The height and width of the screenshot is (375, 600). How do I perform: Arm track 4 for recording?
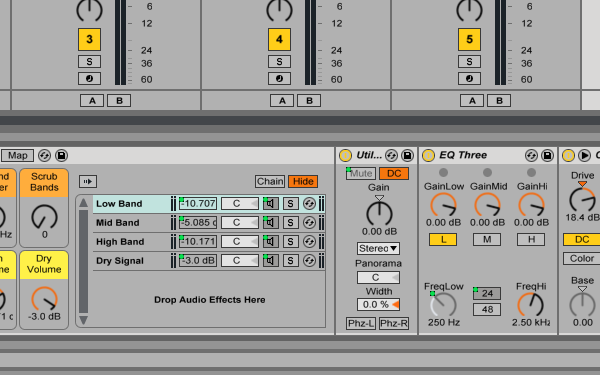pos(279,78)
